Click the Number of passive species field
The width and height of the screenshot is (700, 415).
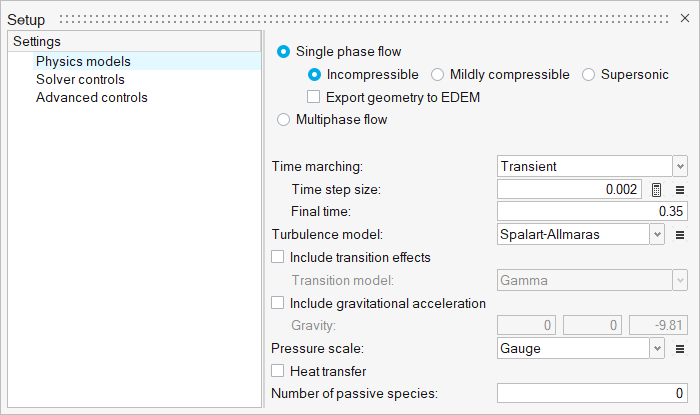click(592, 394)
